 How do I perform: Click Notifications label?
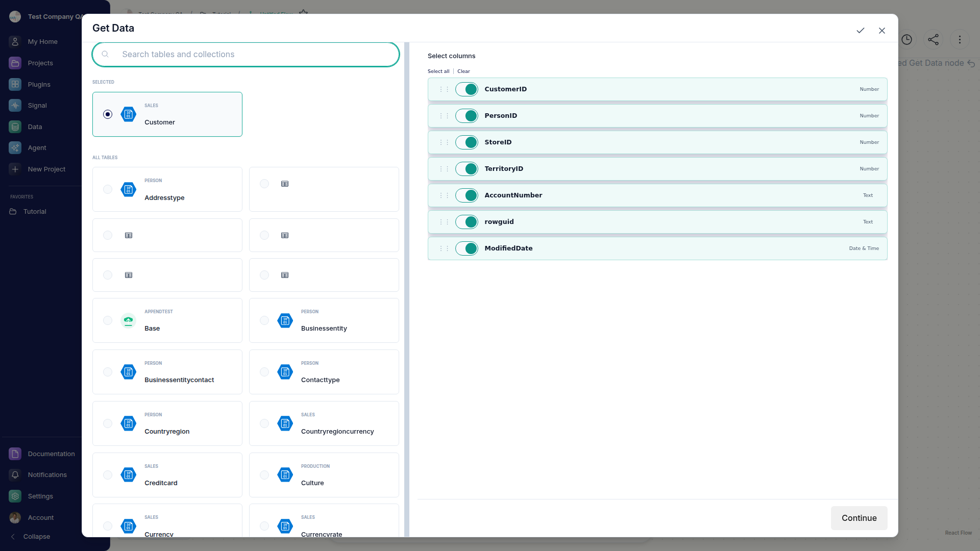(47, 475)
